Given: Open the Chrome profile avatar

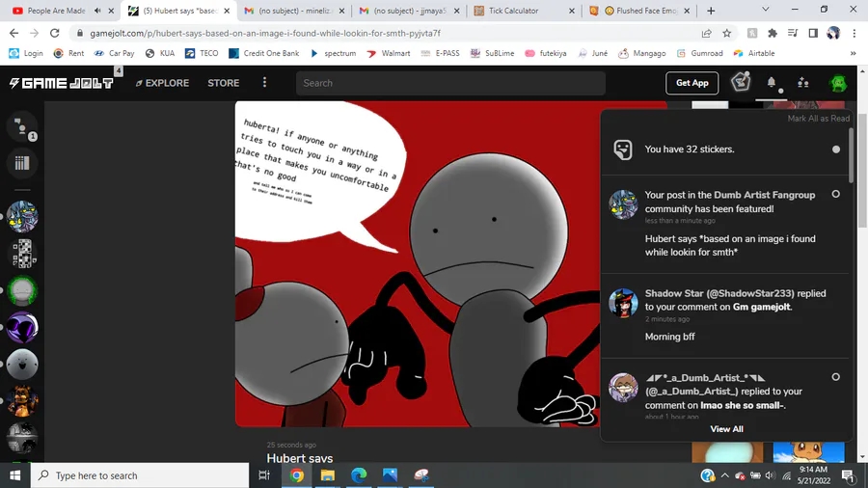Looking at the screenshot, I should tap(833, 33).
